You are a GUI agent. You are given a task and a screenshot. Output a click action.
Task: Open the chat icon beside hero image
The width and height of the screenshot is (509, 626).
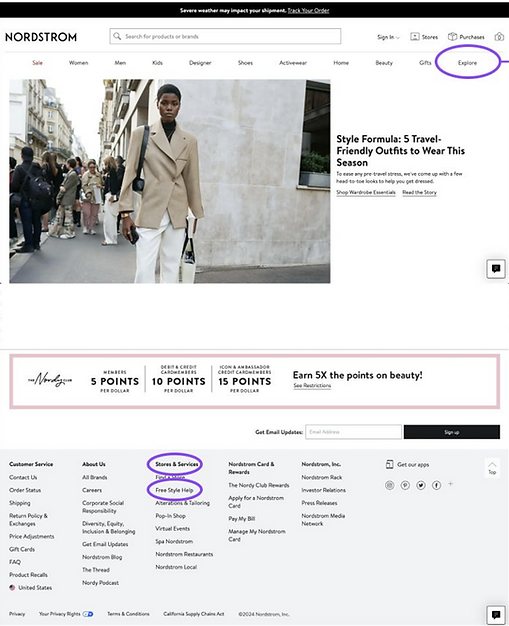(x=496, y=269)
